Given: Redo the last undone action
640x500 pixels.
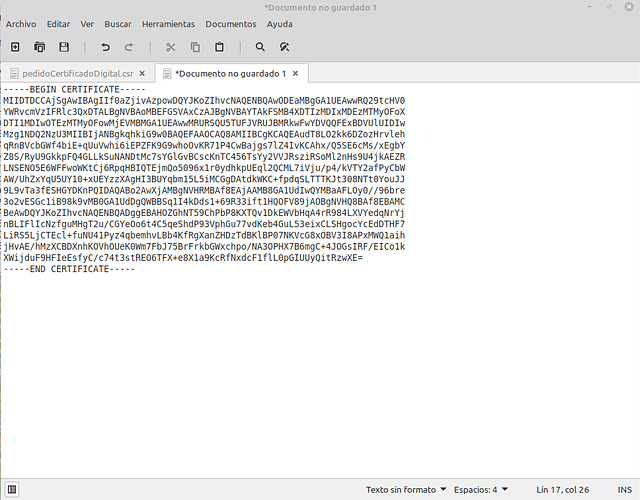Looking at the screenshot, I should 129,47.
